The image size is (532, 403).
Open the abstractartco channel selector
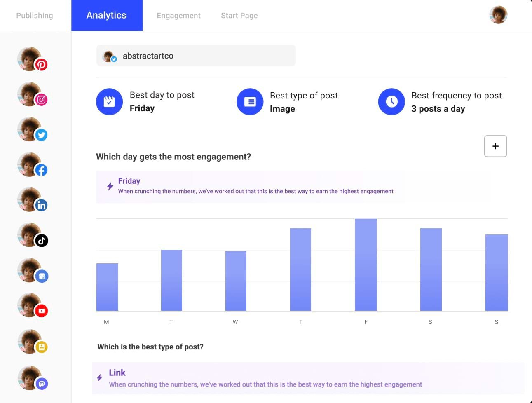pyautogui.click(x=196, y=55)
